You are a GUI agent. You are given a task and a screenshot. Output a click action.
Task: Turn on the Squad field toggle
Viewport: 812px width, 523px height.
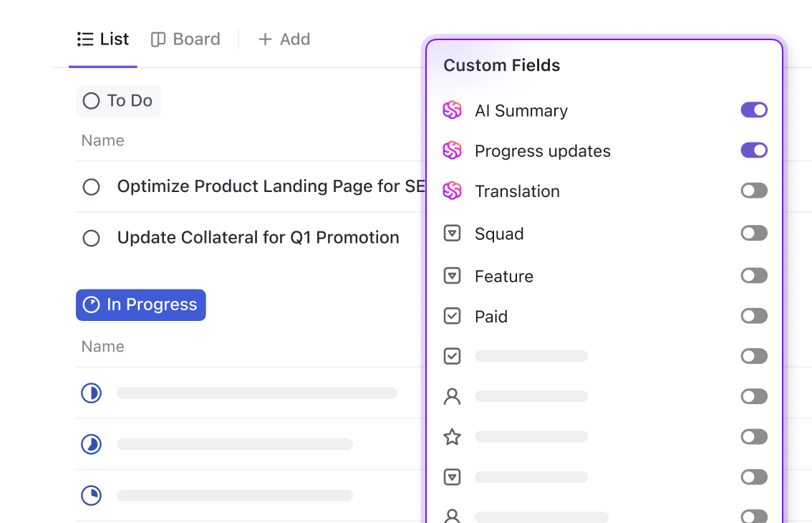click(x=754, y=233)
